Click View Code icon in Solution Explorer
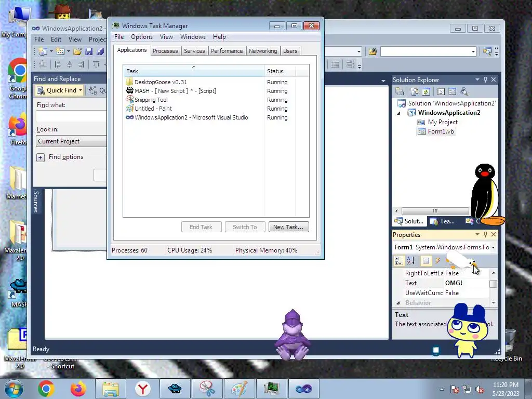Screen dimensions: 532x399 pos(441,91)
